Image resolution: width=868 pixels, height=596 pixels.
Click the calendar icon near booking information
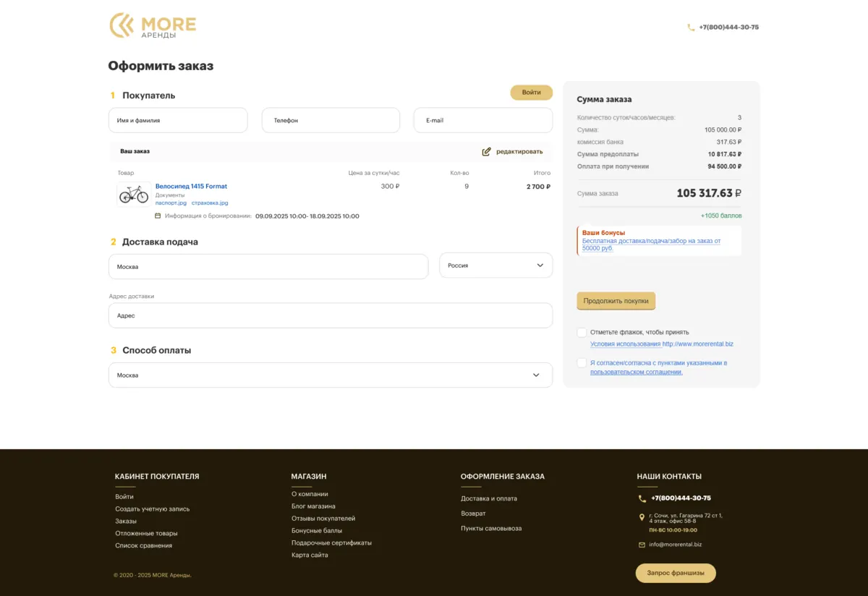point(158,216)
